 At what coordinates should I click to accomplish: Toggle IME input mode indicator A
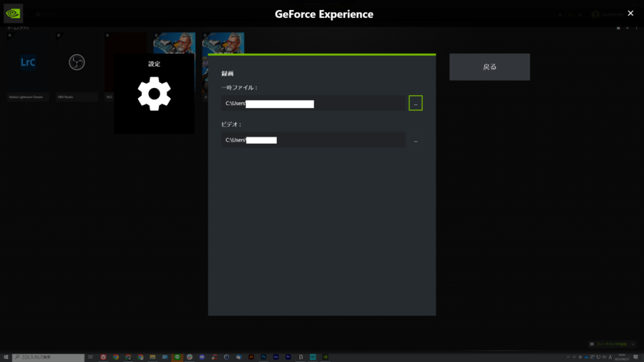[610, 357]
